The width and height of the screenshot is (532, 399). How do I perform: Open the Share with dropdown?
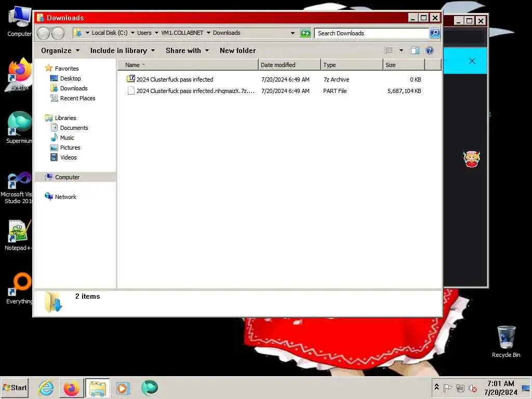[x=187, y=50]
